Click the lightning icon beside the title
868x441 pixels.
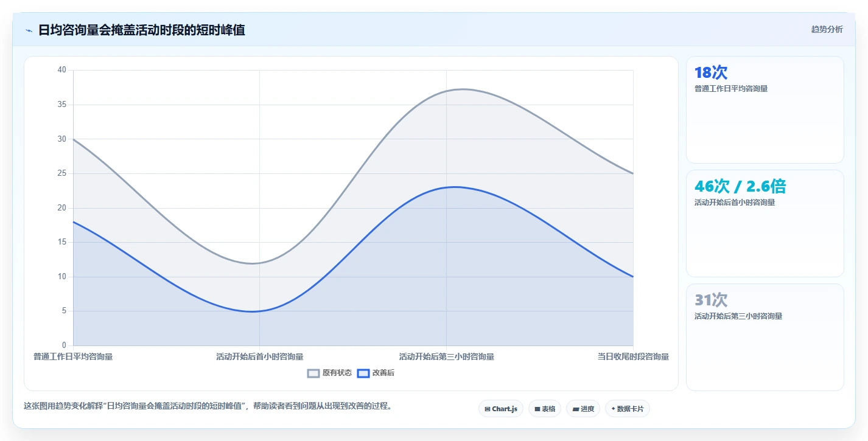click(29, 30)
